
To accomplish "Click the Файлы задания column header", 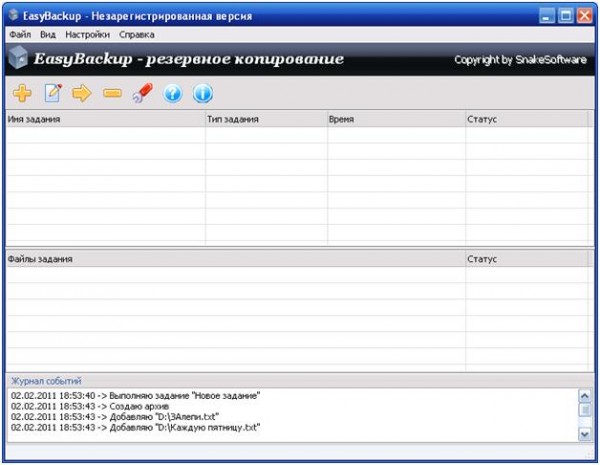I will (236, 259).
